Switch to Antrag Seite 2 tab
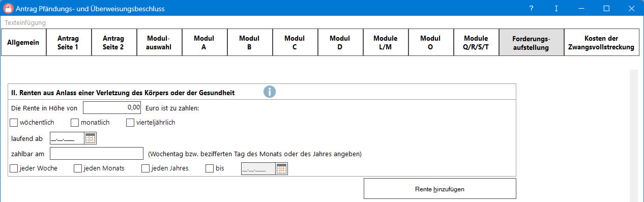This screenshot has width=644, height=202. 114,42
